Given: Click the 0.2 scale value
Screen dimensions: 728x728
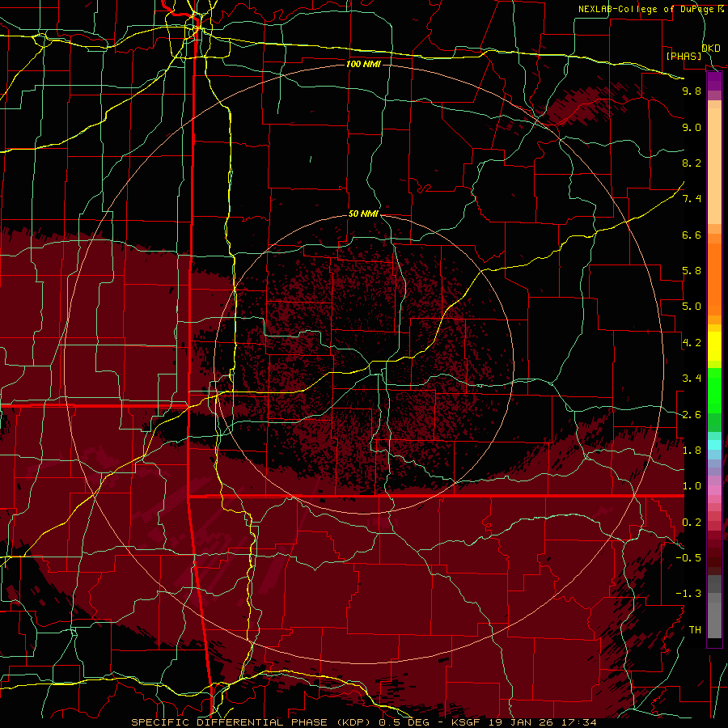Looking at the screenshot, I should [692, 523].
